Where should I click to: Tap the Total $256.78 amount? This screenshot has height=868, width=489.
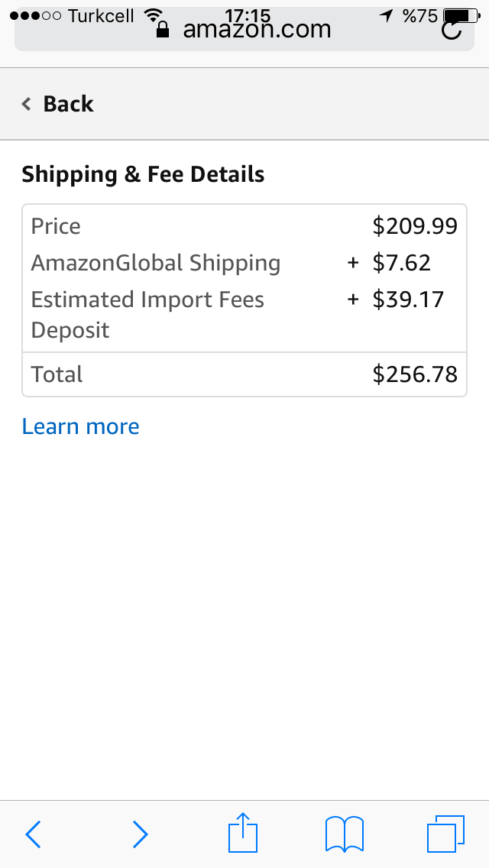415,374
